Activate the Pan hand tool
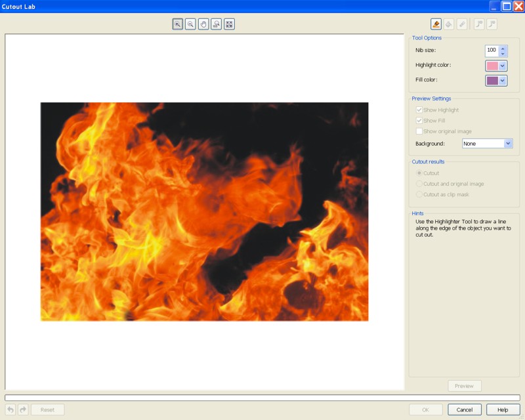525x420 pixels. tap(203, 24)
